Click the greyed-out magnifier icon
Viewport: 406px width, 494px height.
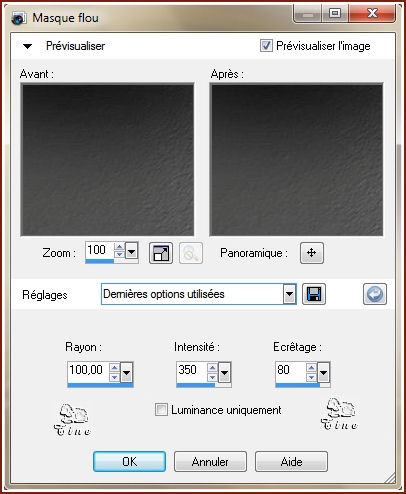191,253
